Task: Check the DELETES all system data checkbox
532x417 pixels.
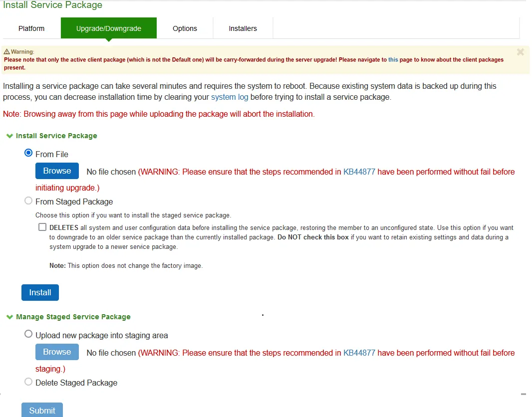Action: (x=42, y=227)
